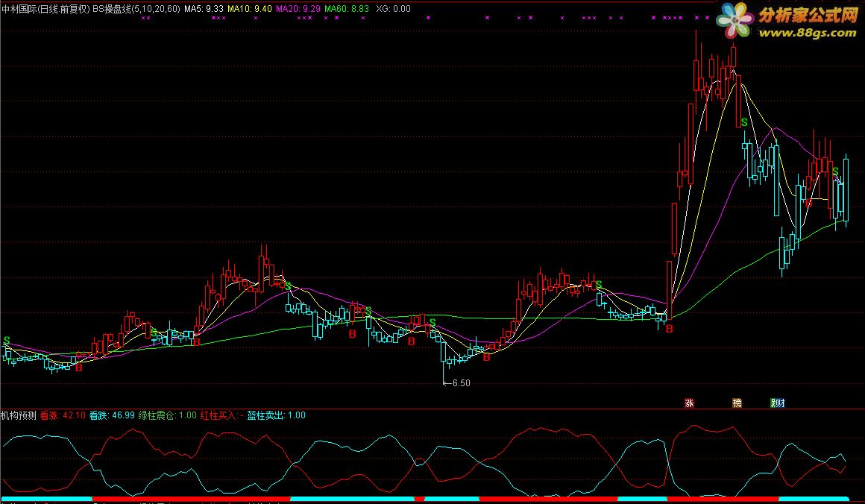Click the leftmost red B buy marker
The image size is (865, 504).
pyautogui.click(x=78, y=367)
